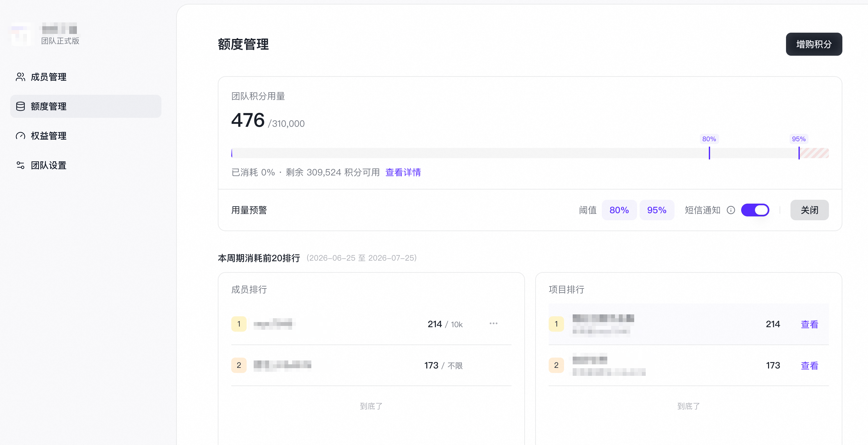The image size is (868, 445).
Task: Click the info icon beside 短信通知
Action: click(x=731, y=210)
